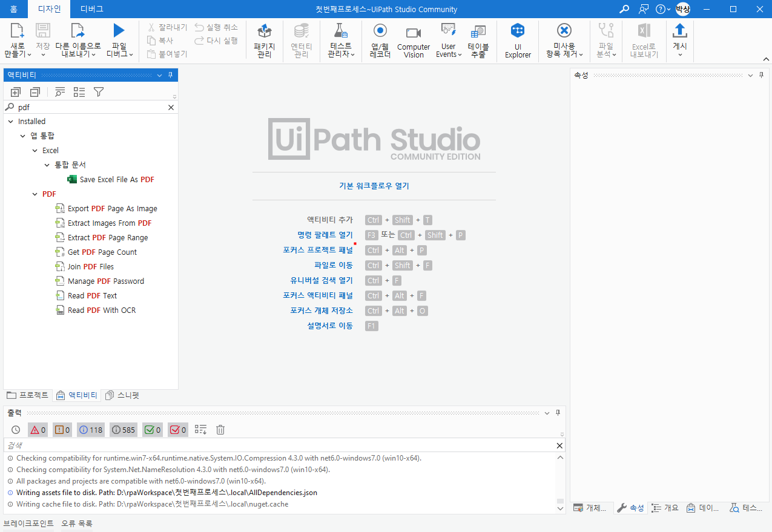Click the 액티비티 추가 shortcut link

(330, 220)
